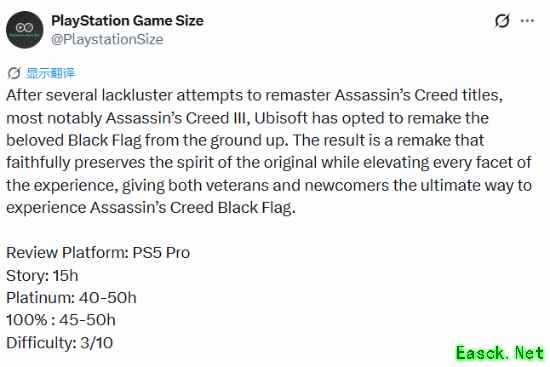Open the Grok explain icon beside the options menu
The height and width of the screenshot is (367, 550).
[502, 21]
